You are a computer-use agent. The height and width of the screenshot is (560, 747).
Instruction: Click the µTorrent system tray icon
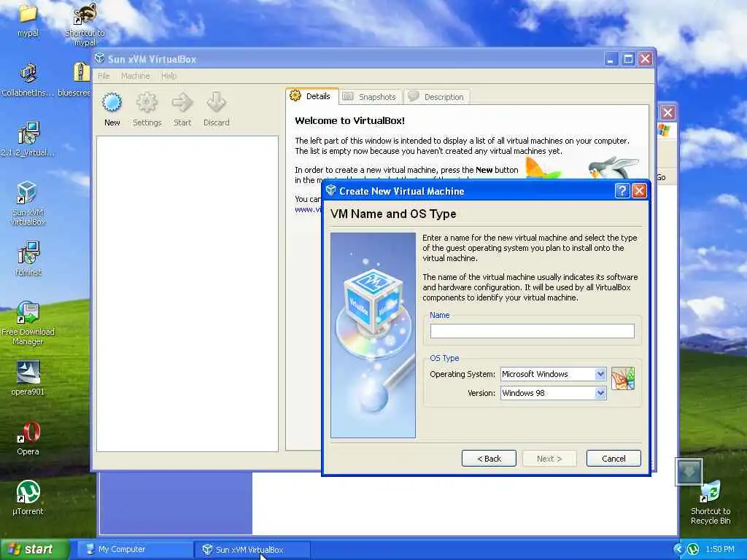click(693, 550)
